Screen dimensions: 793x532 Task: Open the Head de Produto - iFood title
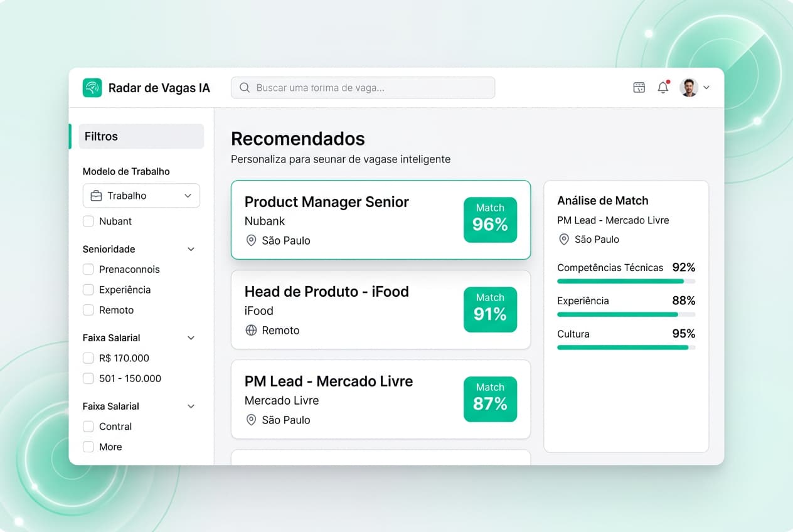326,292
